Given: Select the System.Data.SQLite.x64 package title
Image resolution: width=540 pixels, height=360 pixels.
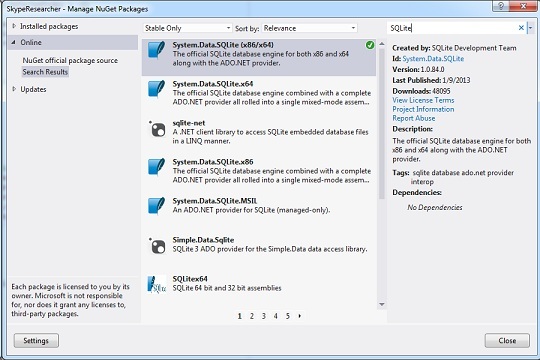Looking at the screenshot, I should click(213, 84).
